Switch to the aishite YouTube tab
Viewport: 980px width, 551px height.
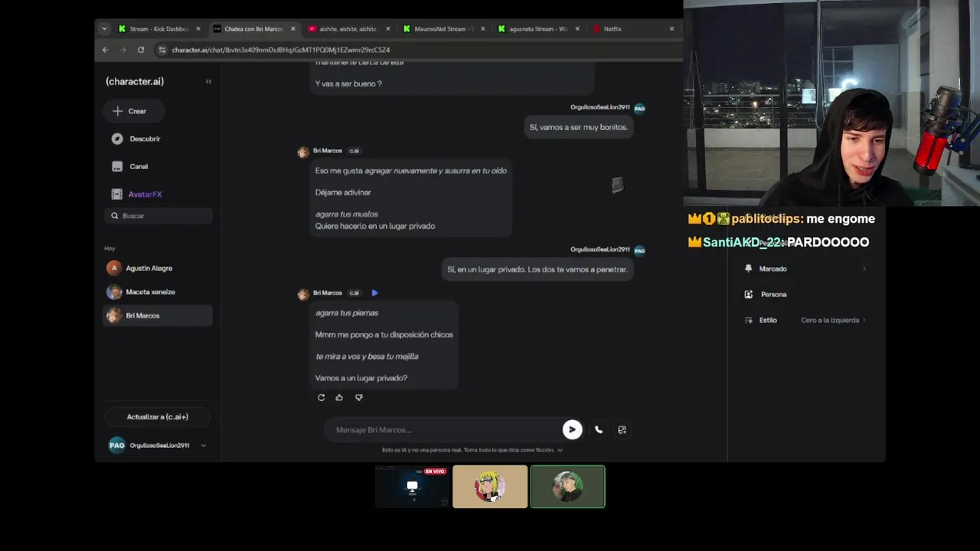coord(348,29)
